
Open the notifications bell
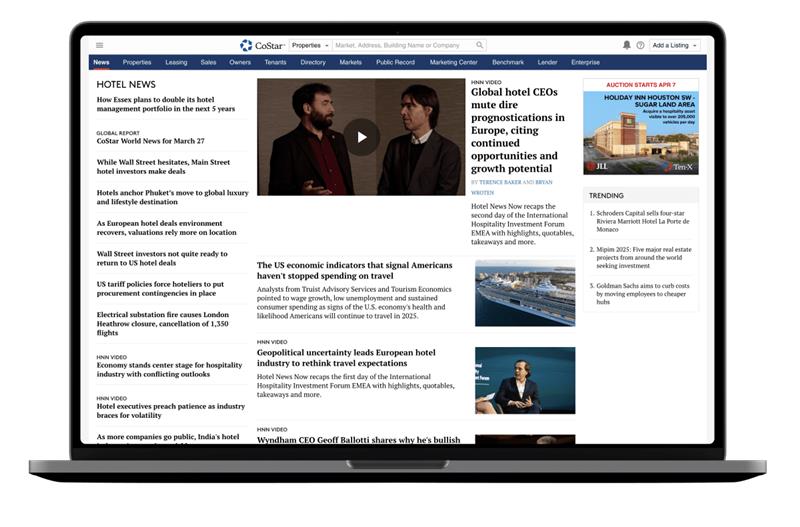tap(627, 45)
